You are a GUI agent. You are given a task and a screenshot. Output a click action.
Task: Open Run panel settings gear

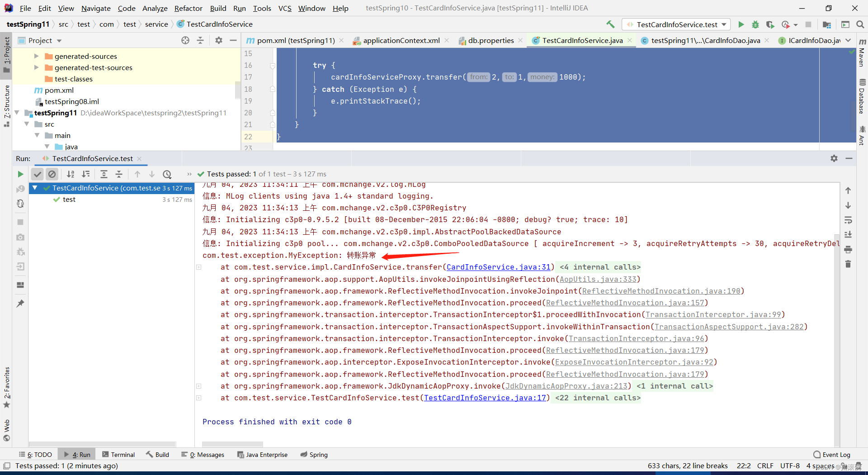click(x=834, y=158)
